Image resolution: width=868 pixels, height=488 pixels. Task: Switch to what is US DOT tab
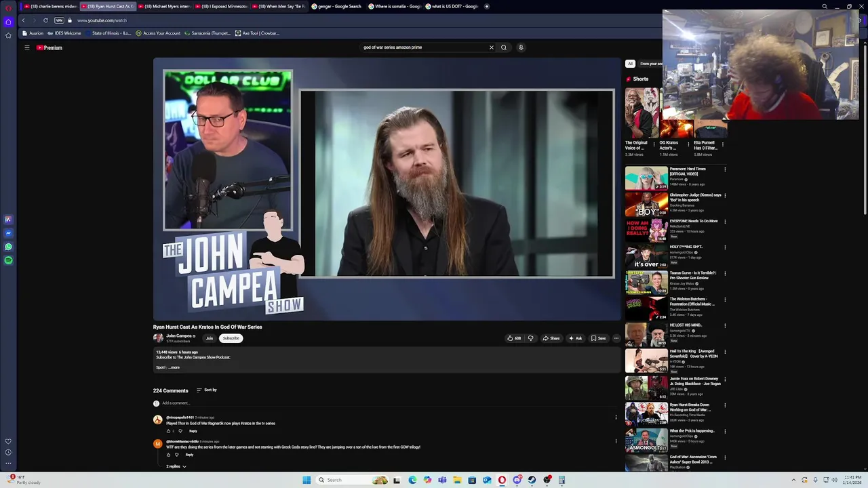click(x=452, y=6)
